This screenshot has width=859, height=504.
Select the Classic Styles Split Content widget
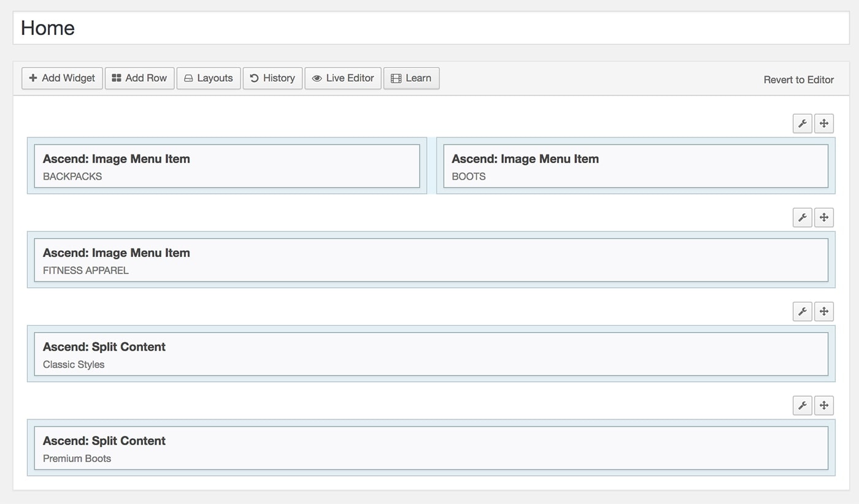[x=431, y=354]
